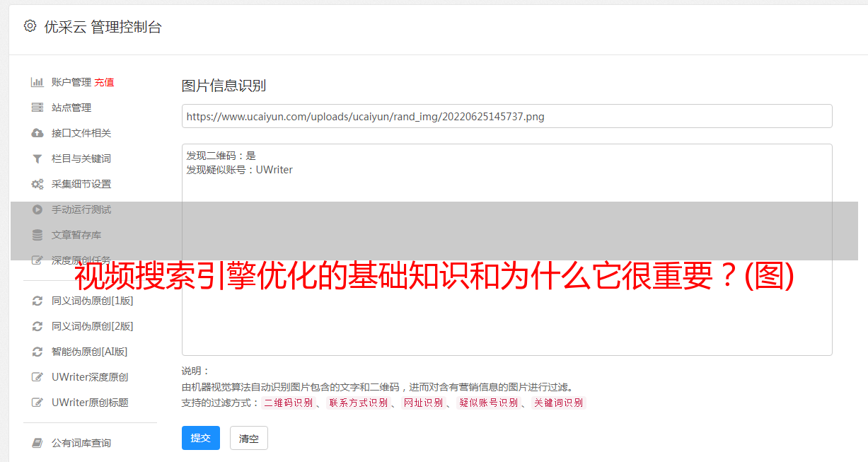The height and width of the screenshot is (462, 868).
Task: Click the 图片信息识别 heading
Action: [224, 86]
